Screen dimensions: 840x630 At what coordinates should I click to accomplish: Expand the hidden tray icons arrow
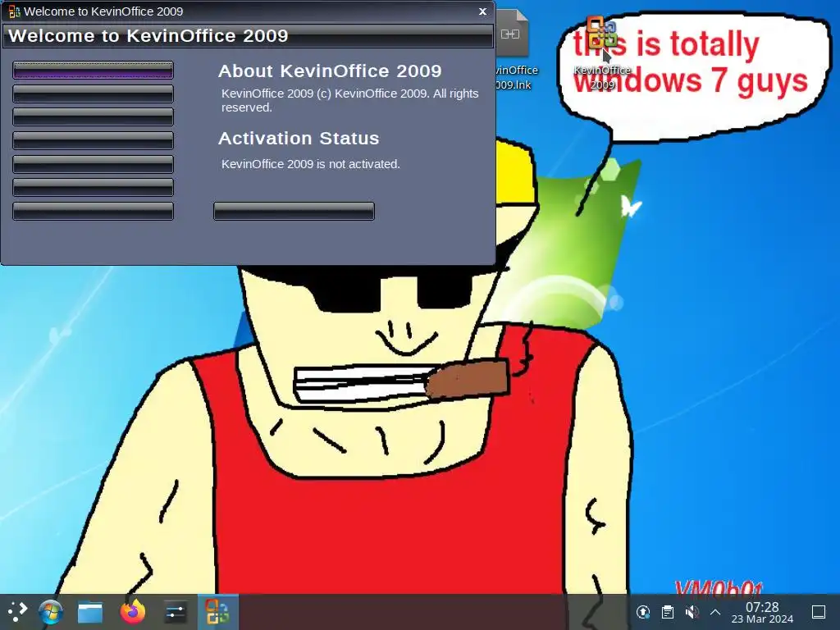pyautogui.click(x=715, y=612)
